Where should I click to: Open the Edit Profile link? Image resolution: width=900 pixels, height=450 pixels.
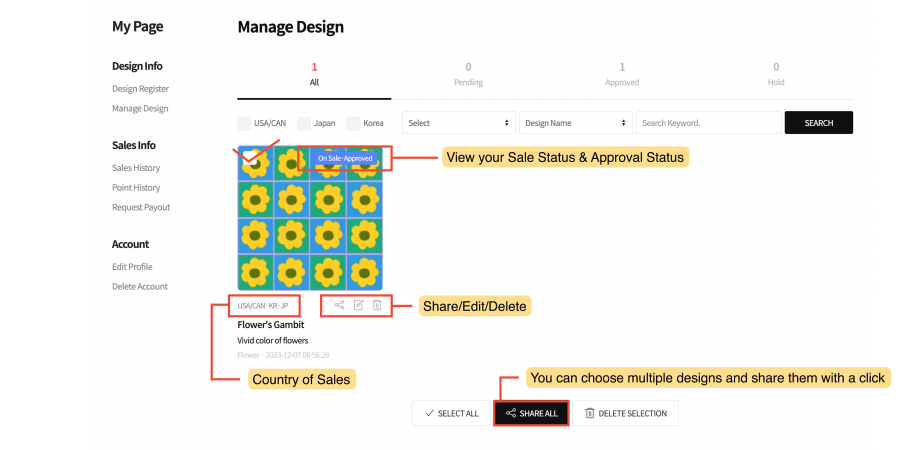coord(132,267)
